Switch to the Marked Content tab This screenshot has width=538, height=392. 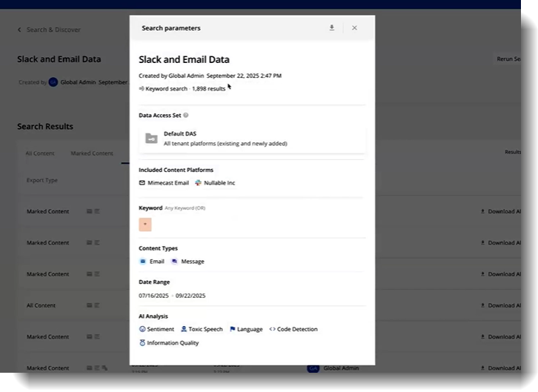92,153
